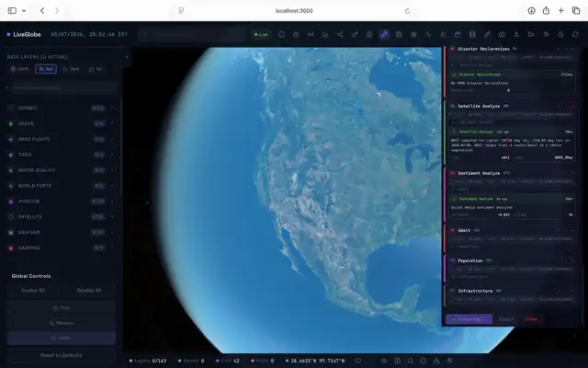Expand the Weather category chevron

pos(112,233)
